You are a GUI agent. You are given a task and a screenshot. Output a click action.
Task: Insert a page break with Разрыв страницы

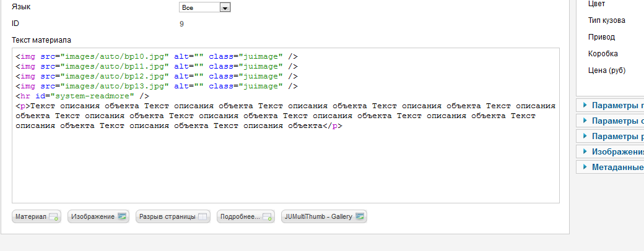click(x=173, y=216)
